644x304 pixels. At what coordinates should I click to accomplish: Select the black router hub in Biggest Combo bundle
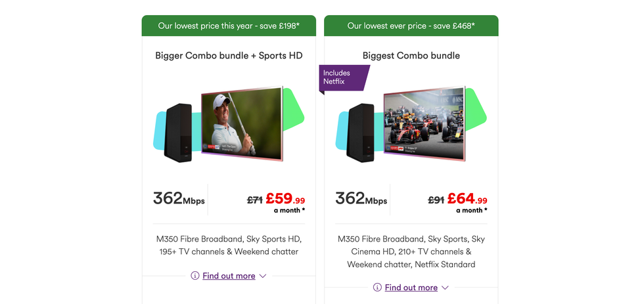tap(360, 132)
